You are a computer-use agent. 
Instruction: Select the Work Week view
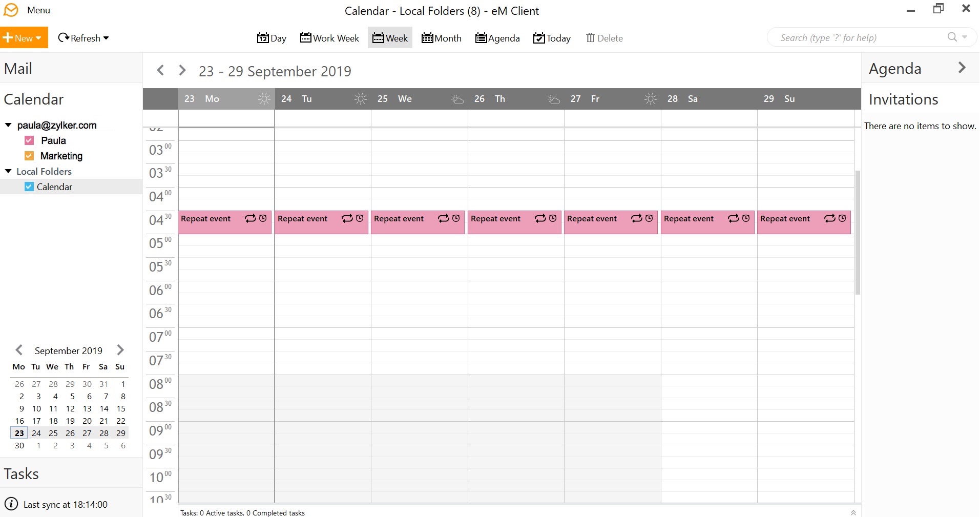(329, 37)
